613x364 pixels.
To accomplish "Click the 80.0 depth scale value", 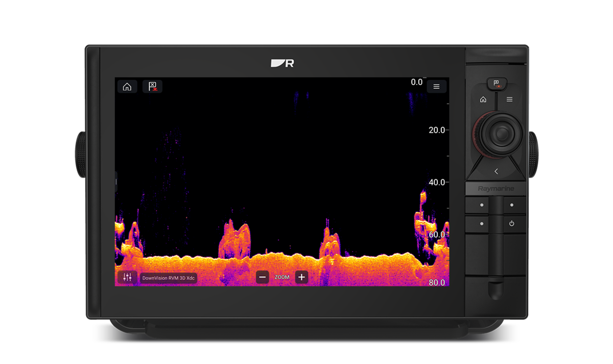I will [437, 282].
